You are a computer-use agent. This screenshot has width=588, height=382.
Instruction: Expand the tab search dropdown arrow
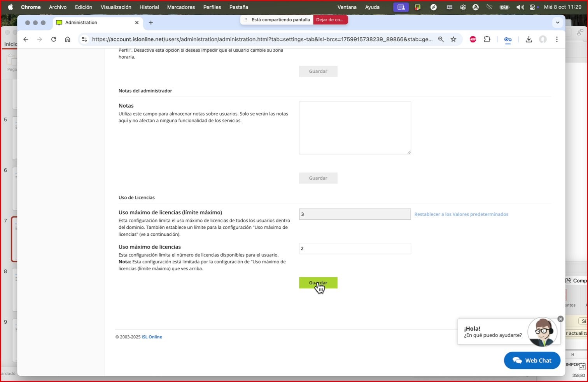click(x=557, y=23)
